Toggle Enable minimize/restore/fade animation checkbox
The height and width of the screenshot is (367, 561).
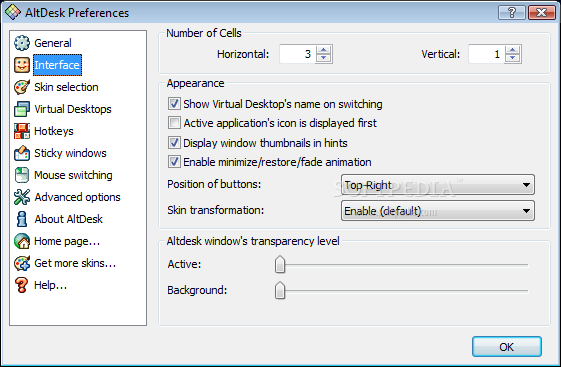174,162
